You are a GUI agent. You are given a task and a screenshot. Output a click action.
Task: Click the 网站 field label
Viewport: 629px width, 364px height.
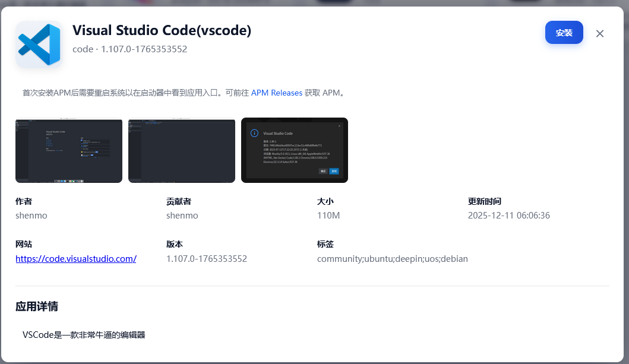[x=24, y=245]
